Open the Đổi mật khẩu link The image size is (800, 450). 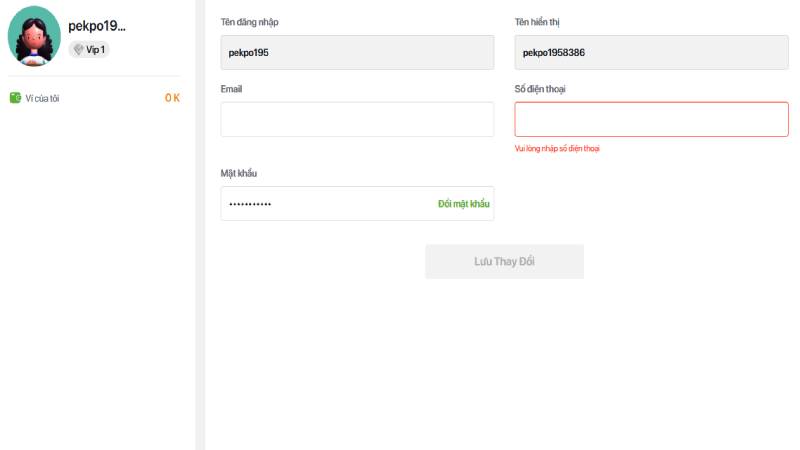[x=464, y=204]
